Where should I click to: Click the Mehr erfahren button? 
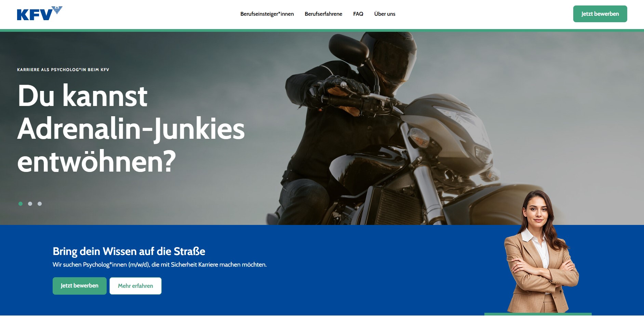135,286
